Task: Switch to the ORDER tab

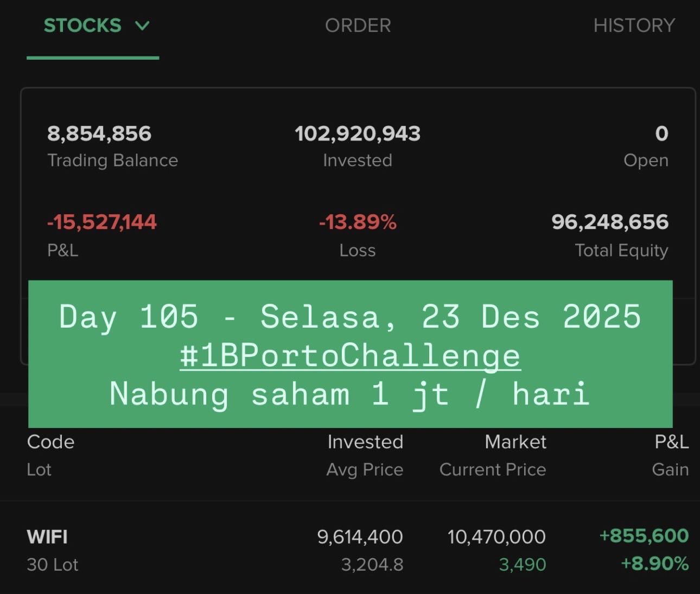Action: [358, 25]
